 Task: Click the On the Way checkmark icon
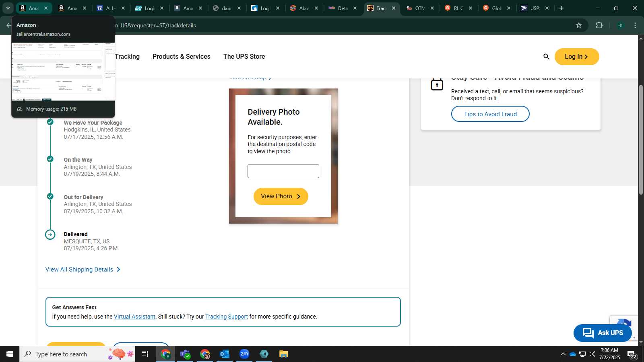pyautogui.click(x=50, y=159)
